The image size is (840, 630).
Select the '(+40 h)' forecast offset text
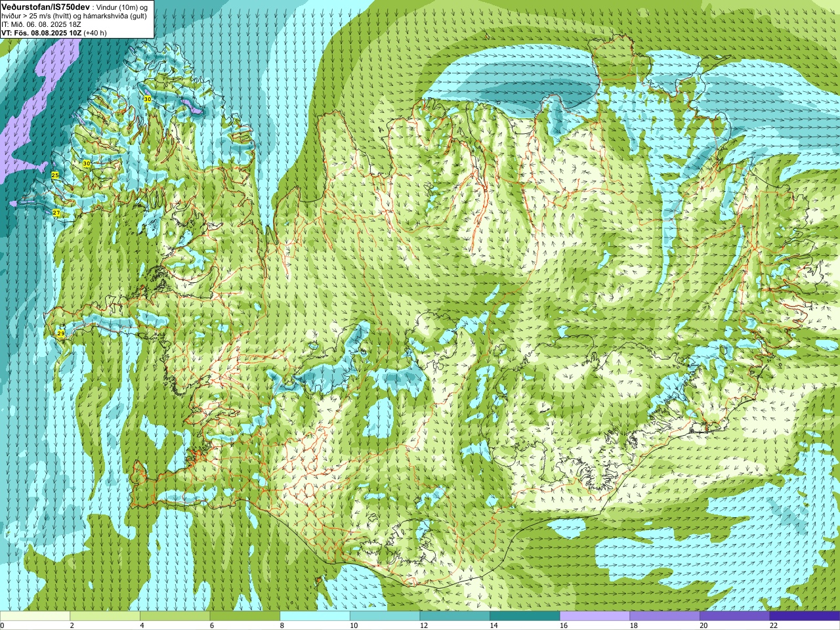(x=95, y=32)
